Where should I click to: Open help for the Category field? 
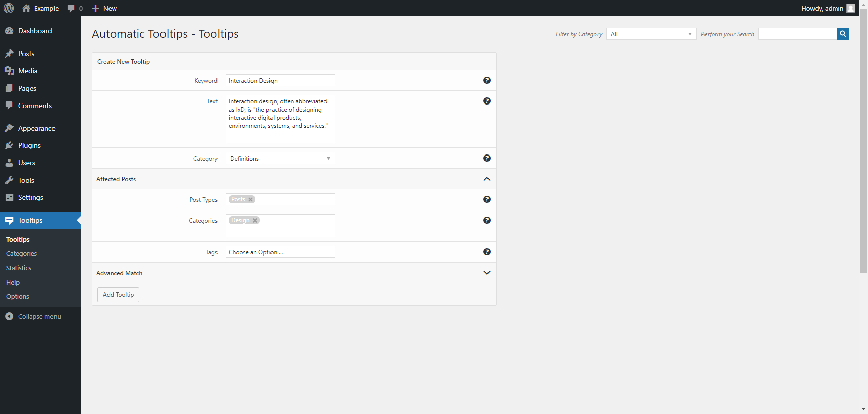tap(487, 158)
